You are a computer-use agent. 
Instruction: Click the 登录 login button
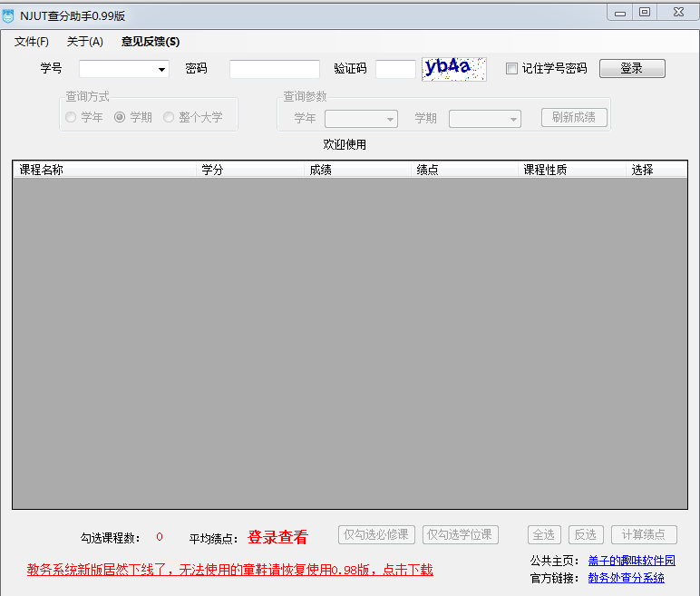(632, 68)
